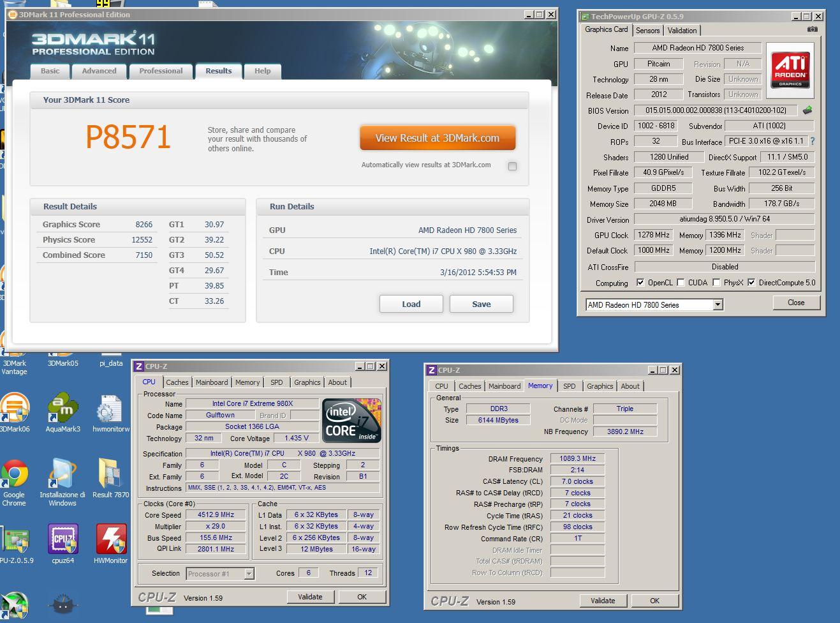Toggle CUDA checkbox in GPU-Z
The width and height of the screenshot is (840, 623).
[x=681, y=283]
